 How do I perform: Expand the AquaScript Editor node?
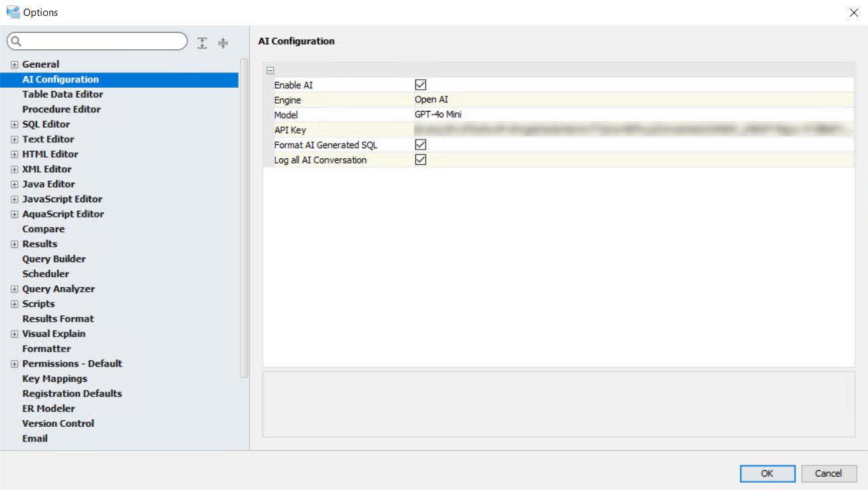(15, 214)
